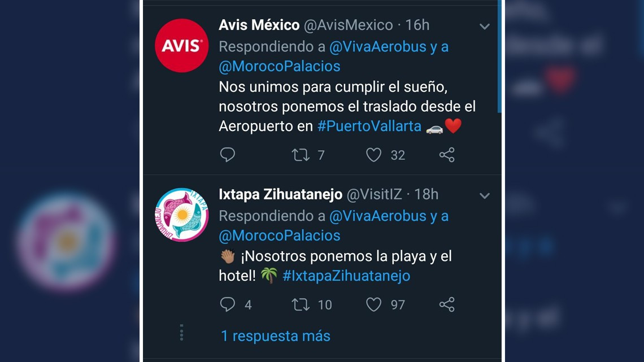Open the Avis México tweet options caret
This screenshot has height=362, width=644.
pos(484,26)
